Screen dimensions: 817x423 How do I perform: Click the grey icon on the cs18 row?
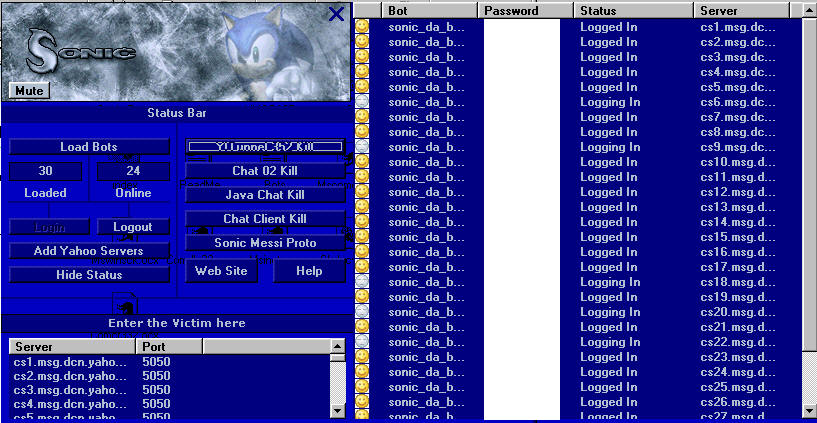coord(362,282)
